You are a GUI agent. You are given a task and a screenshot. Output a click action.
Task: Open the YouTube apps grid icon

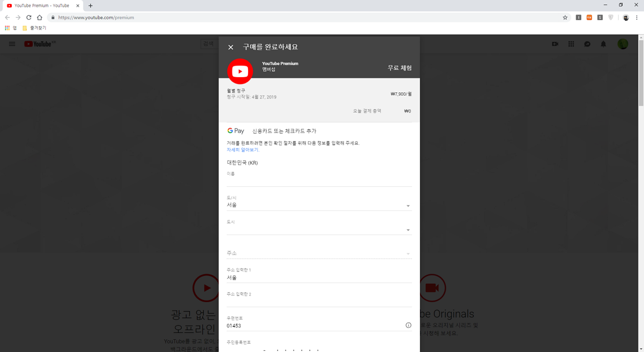click(x=571, y=44)
